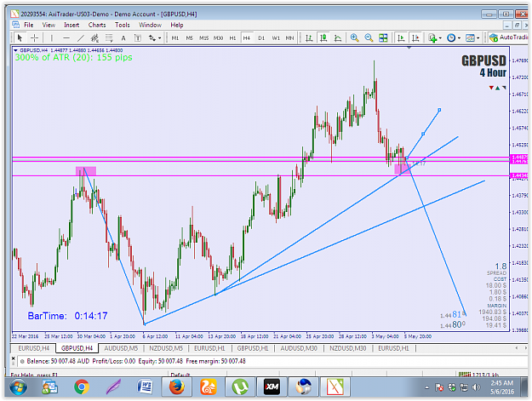Open the View menu
This screenshot has width=532, height=401.
tap(49, 25)
